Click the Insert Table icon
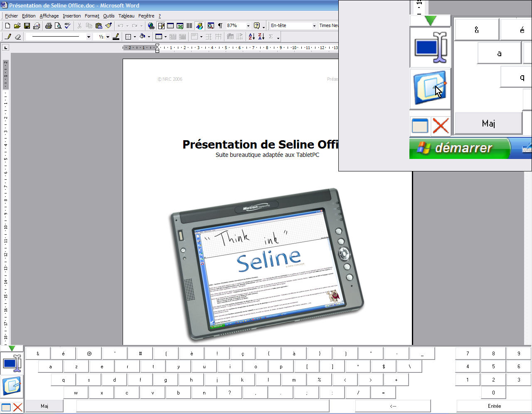The width and height of the screenshot is (532, 414). [170, 26]
